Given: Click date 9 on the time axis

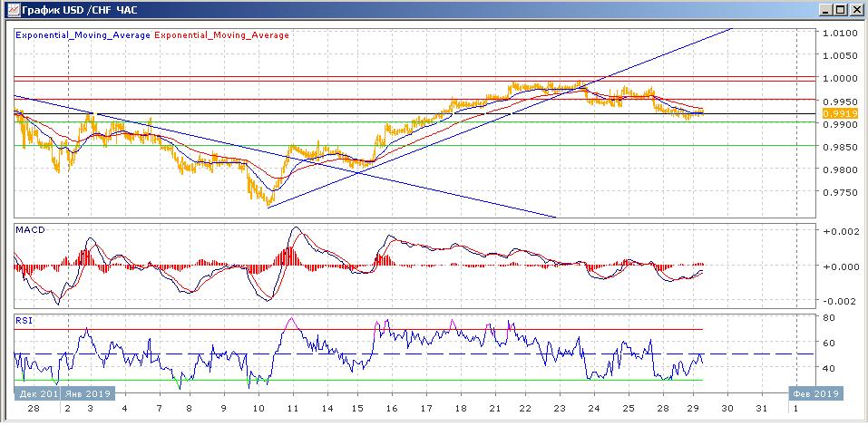Looking at the screenshot, I should point(224,408).
